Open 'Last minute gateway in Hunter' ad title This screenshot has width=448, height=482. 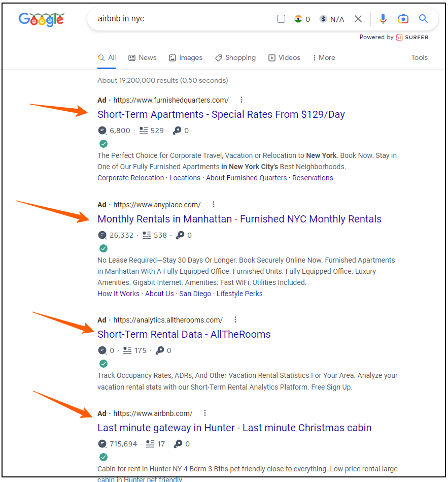tap(234, 428)
